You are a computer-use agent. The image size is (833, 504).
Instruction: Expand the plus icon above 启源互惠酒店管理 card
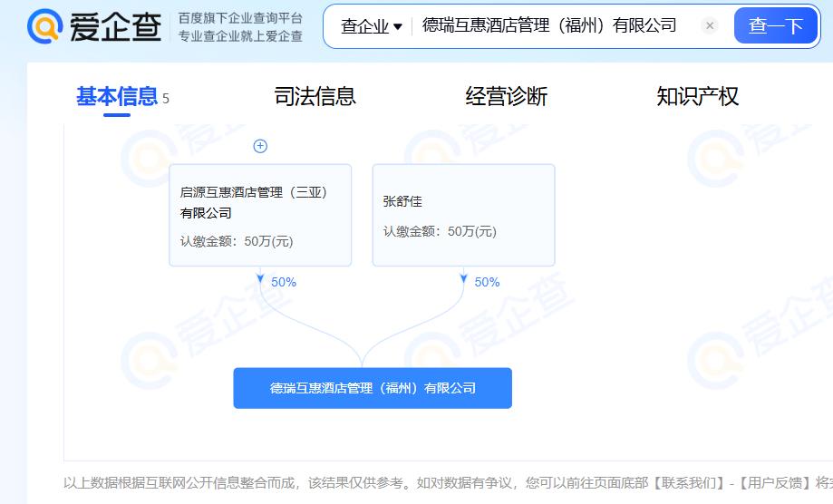point(260,146)
